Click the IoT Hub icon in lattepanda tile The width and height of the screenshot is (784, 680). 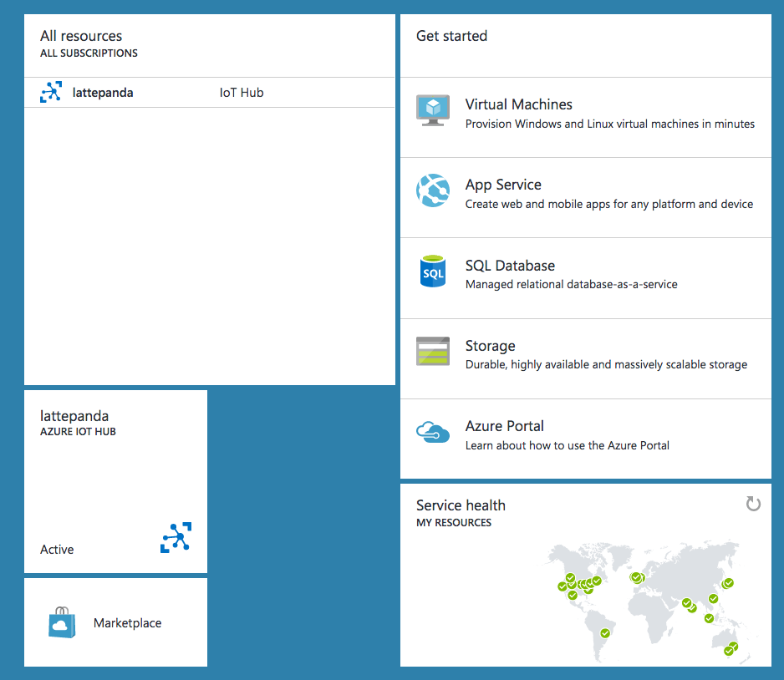176,537
